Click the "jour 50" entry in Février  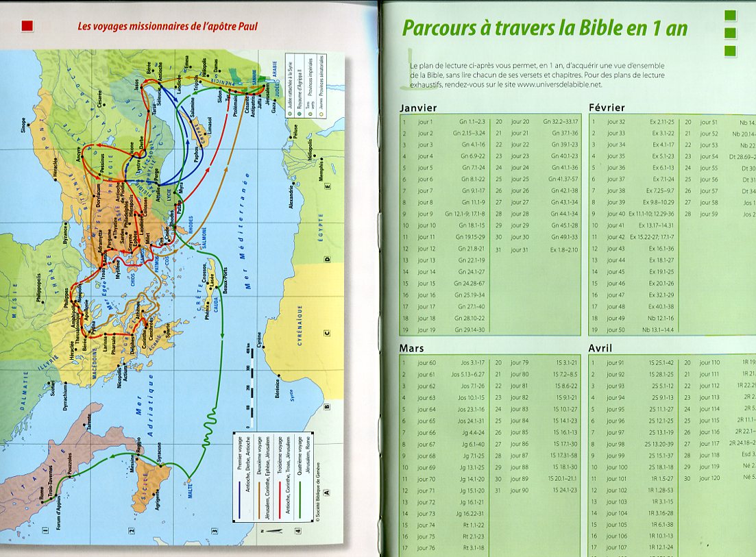point(615,330)
